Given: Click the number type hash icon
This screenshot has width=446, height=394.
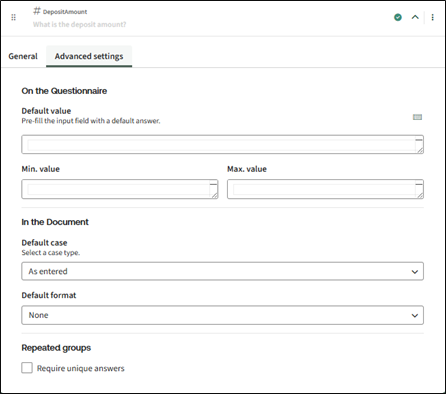Looking at the screenshot, I should 37,11.
